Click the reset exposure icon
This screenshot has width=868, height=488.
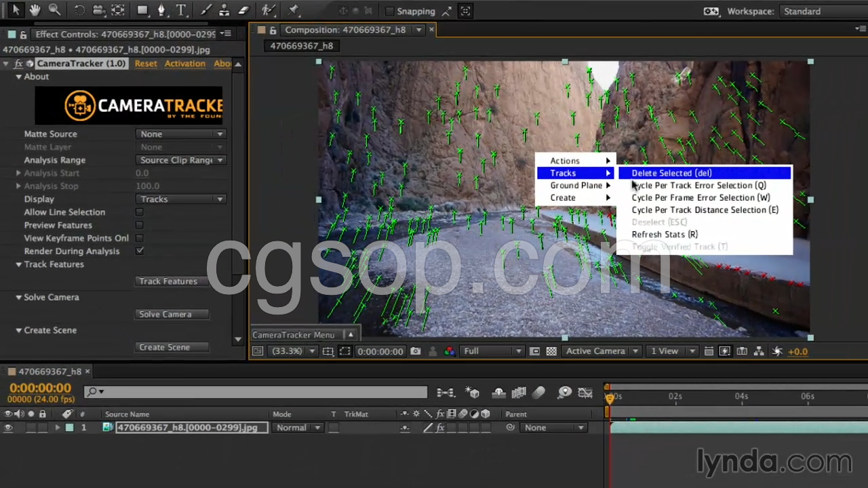coord(777,351)
